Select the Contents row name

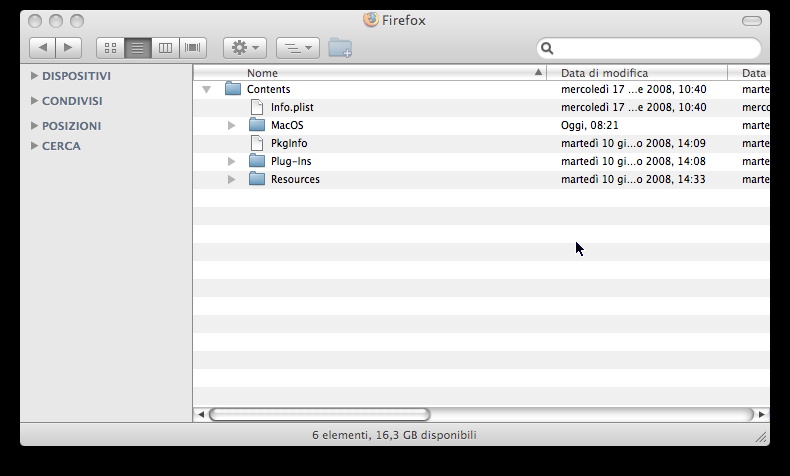coord(269,89)
